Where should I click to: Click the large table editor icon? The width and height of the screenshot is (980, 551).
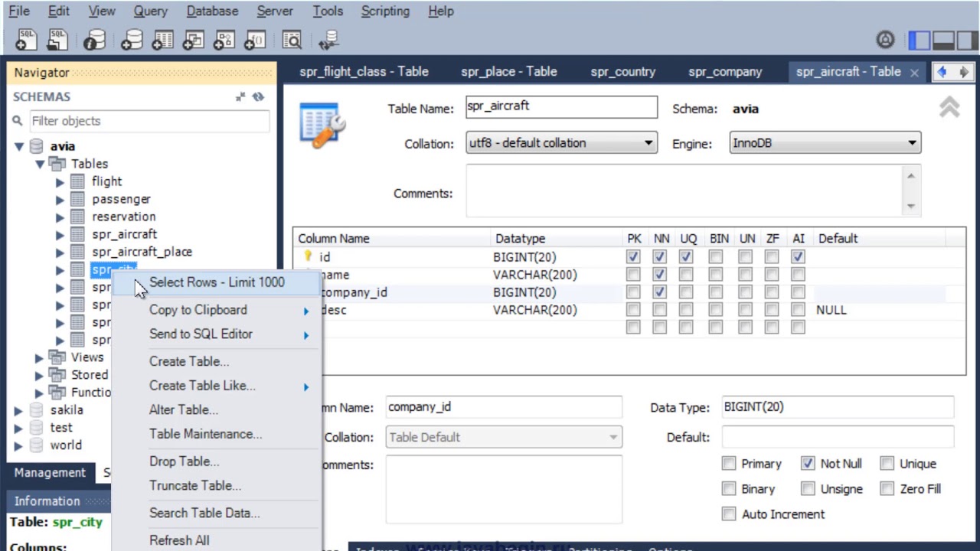tap(322, 125)
